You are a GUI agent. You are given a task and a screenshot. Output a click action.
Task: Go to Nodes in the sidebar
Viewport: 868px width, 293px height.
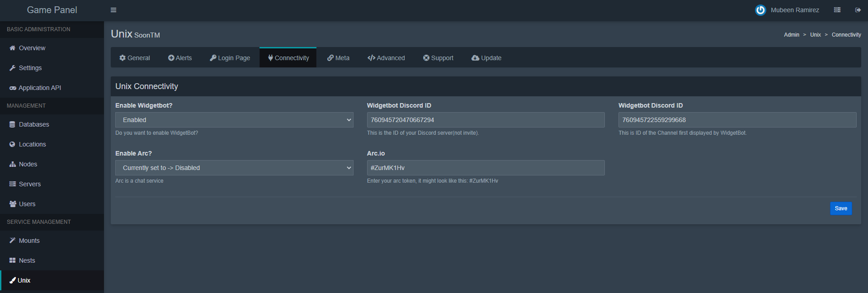[28, 164]
